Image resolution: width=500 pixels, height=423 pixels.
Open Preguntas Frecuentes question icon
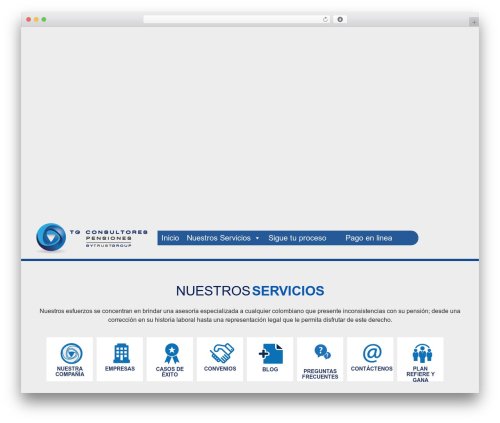tap(322, 352)
